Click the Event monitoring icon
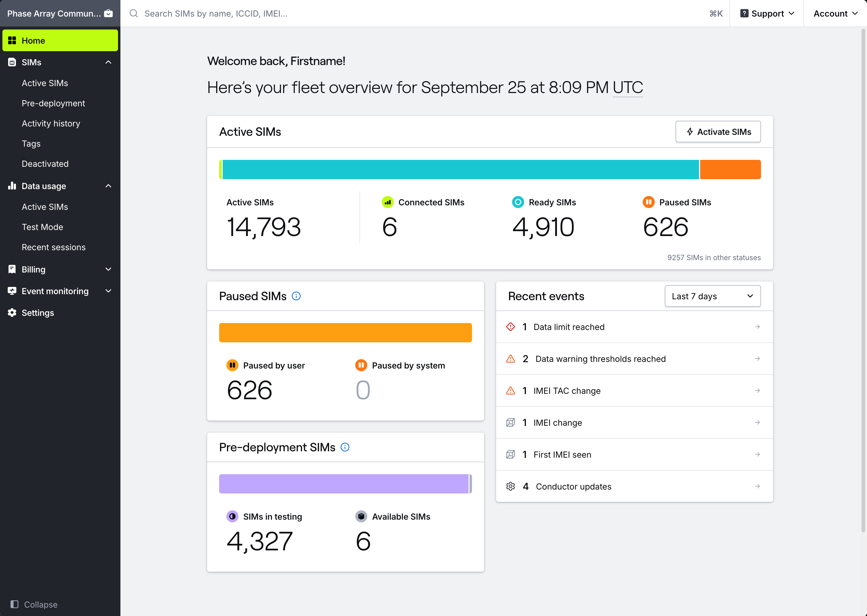867x616 pixels. [12, 291]
